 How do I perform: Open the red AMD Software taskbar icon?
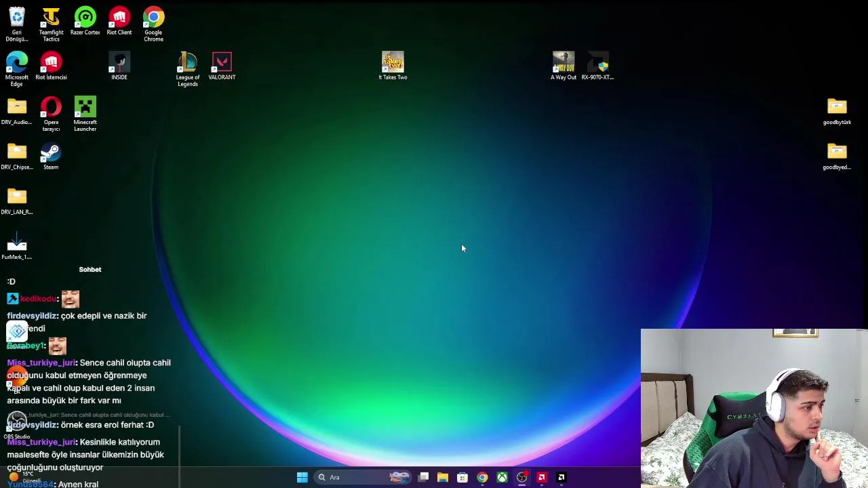coord(541,477)
